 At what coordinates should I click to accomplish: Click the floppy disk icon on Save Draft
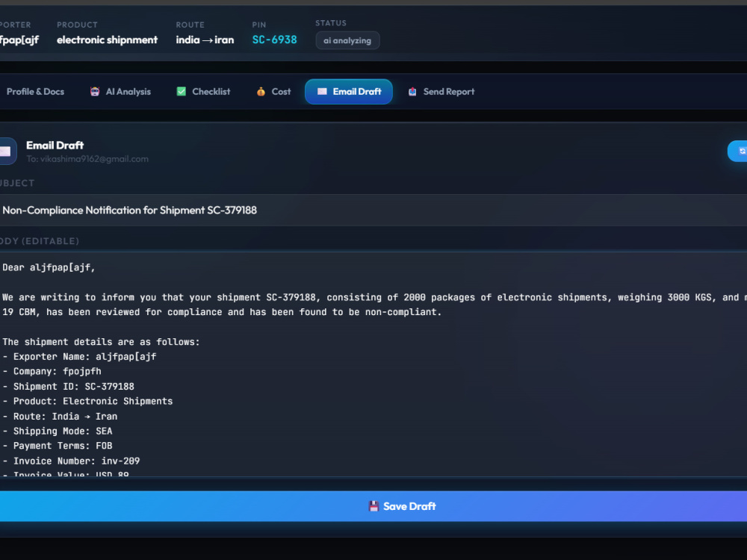pyautogui.click(x=373, y=506)
